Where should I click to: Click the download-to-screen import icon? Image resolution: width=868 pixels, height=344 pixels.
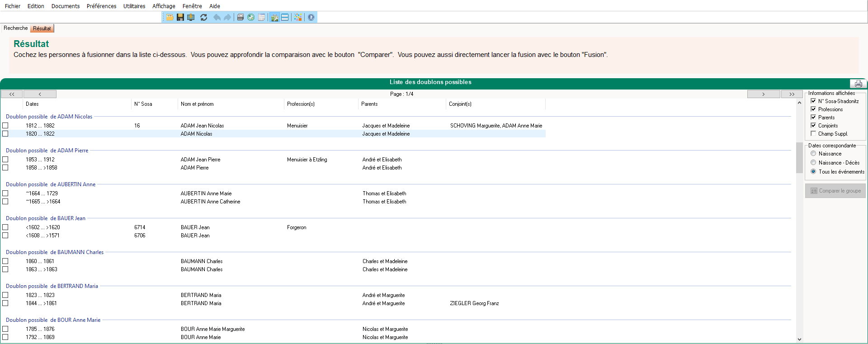click(x=191, y=17)
